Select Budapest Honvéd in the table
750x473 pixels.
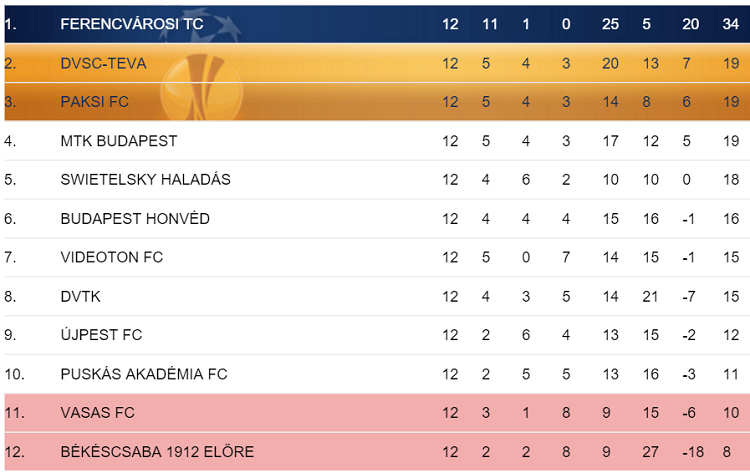pos(135,219)
